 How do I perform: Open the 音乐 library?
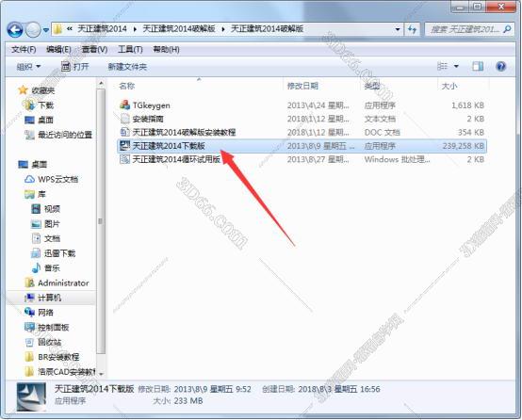pyautogui.click(x=46, y=268)
